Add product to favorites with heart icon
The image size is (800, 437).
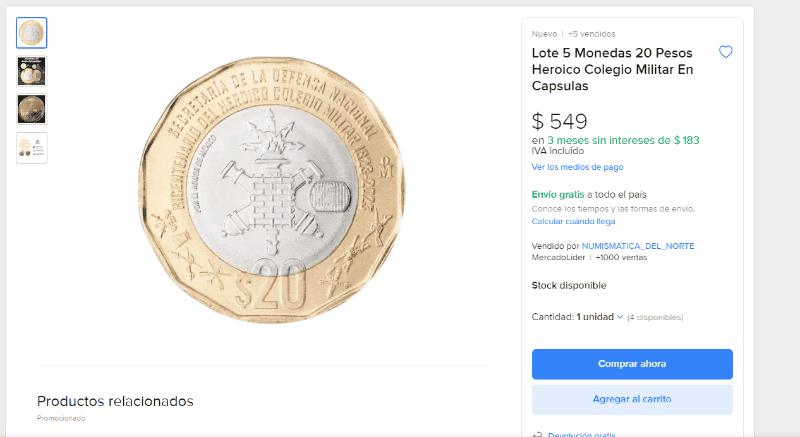click(726, 52)
